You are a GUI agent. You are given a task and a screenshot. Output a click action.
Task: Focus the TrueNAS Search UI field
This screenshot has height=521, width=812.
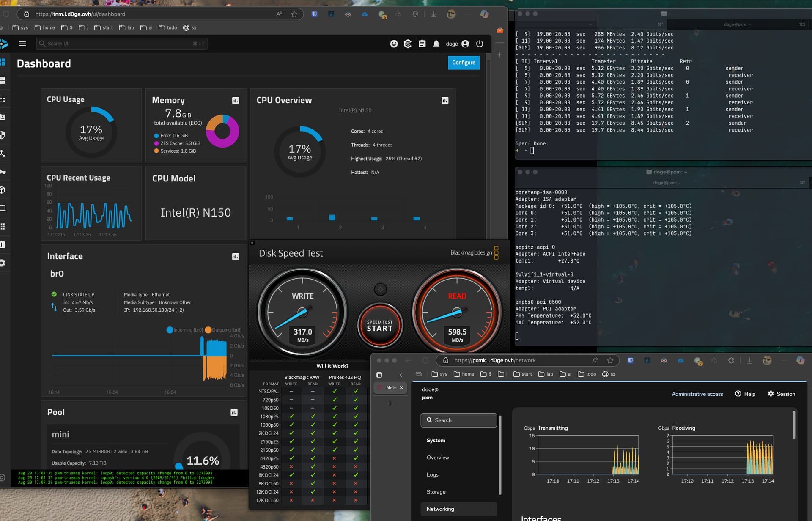[x=122, y=44]
